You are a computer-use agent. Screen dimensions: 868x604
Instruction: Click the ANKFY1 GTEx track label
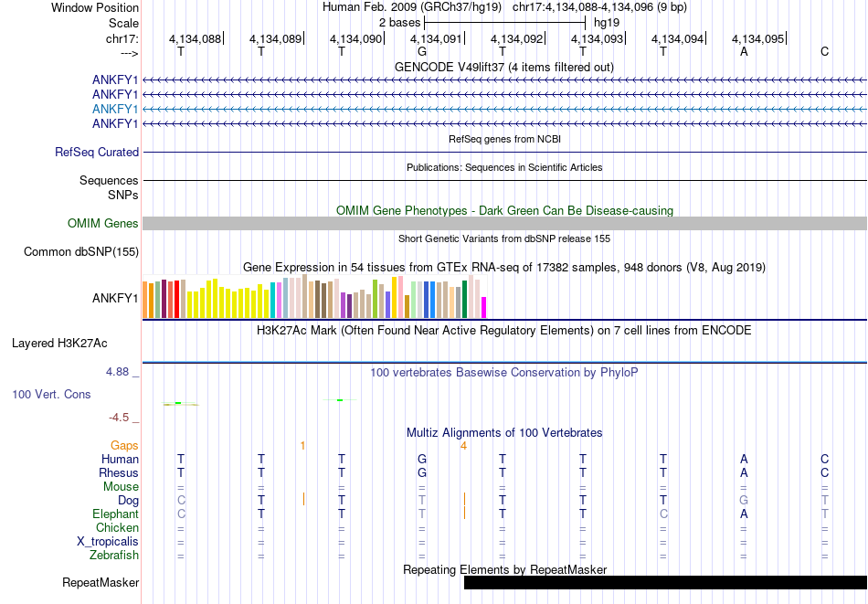[x=115, y=299]
